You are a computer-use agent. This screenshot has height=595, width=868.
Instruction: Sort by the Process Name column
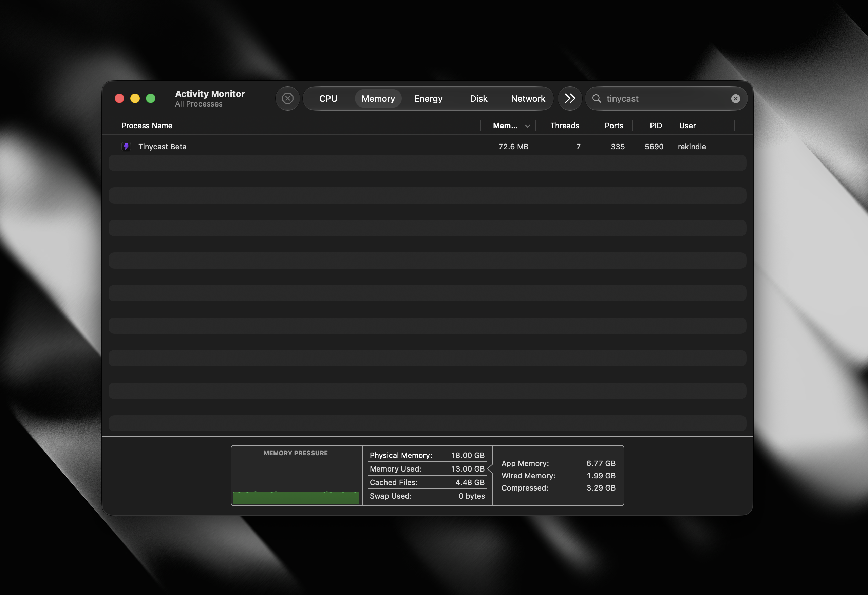pyautogui.click(x=147, y=126)
